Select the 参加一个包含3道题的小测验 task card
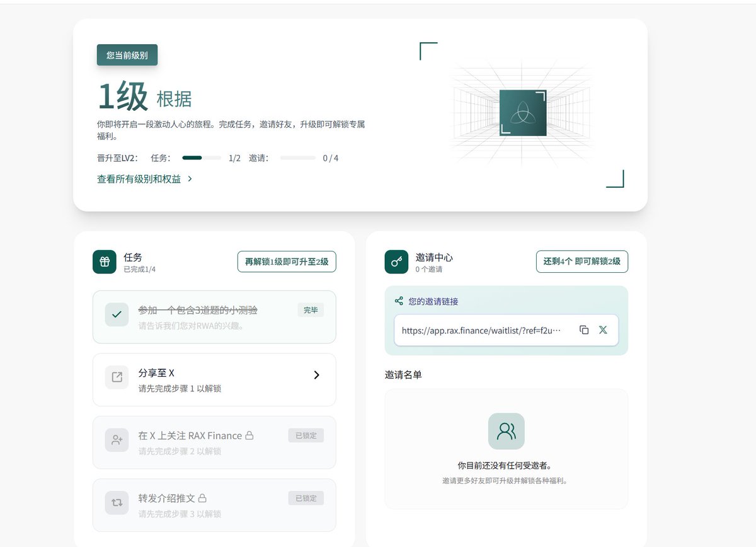This screenshot has height=547, width=756. click(x=214, y=317)
